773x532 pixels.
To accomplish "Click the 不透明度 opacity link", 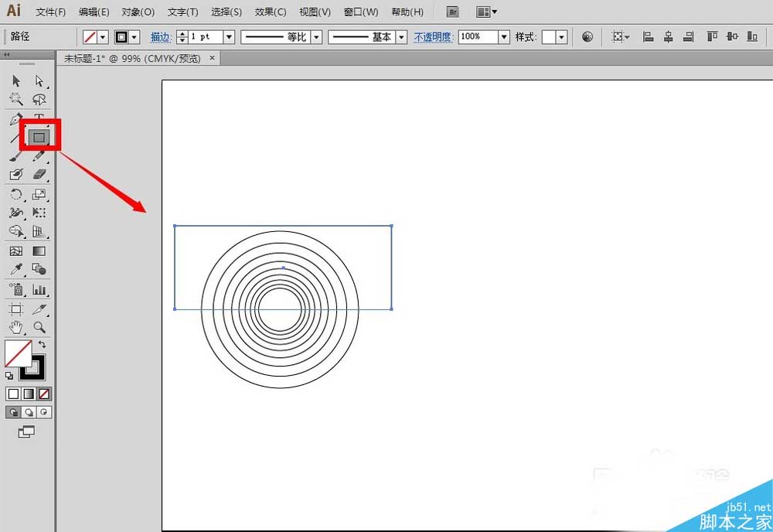I will pyautogui.click(x=434, y=37).
